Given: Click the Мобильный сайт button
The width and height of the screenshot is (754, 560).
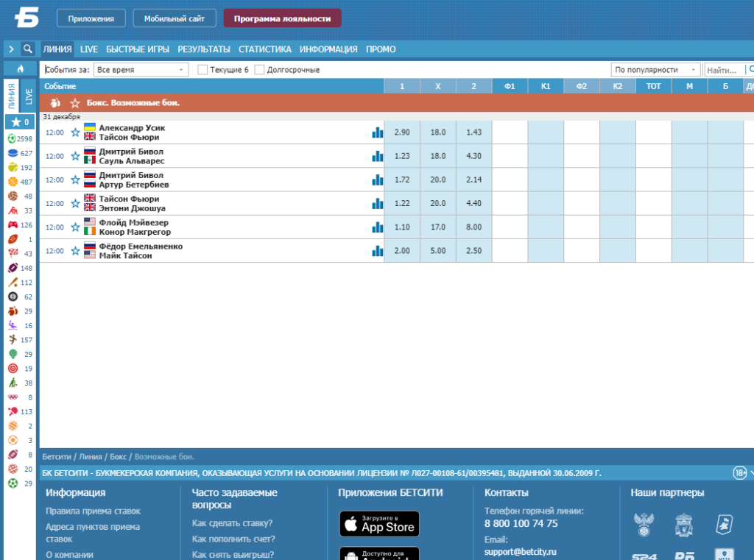Looking at the screenshot, I should 175,18.
